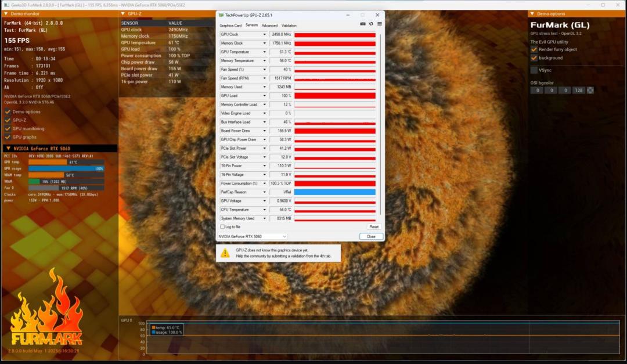This screenshot has height=364, width=627.
Task: Click the blue PerfCap Reason VRel bar
Action: [335, 192]
